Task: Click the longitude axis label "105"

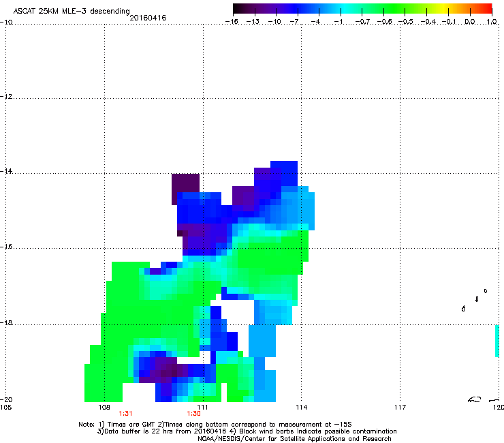Action: 5,408
